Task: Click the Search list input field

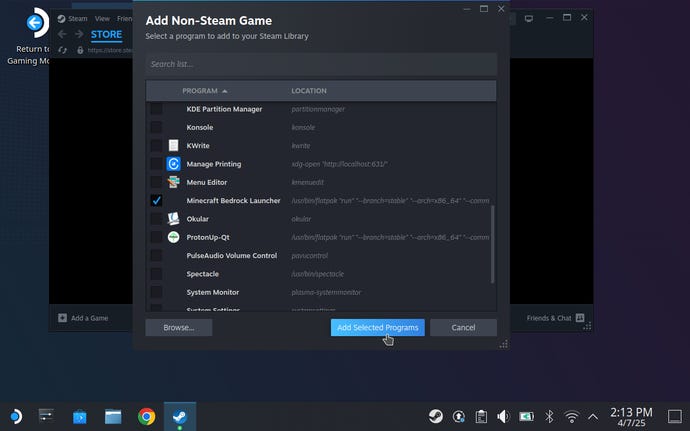Action: click(x=321, y=64)
